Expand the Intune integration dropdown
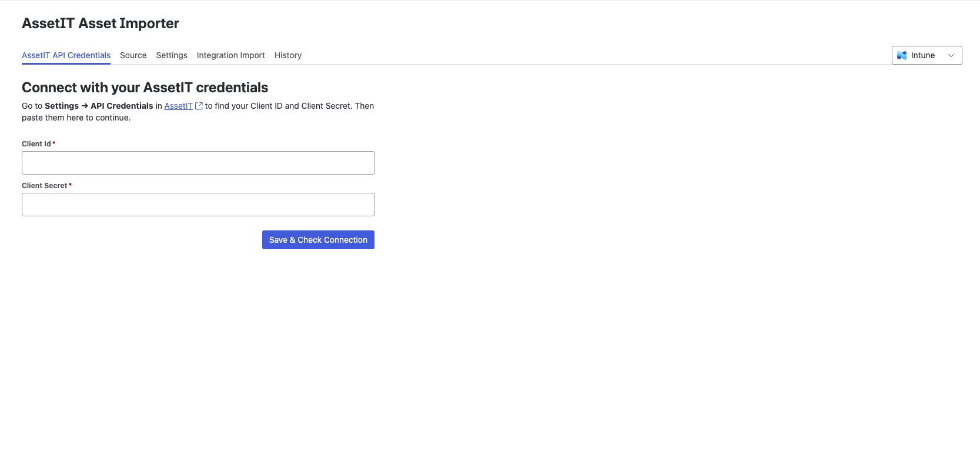This screenshot has width=980, height=452. [927, 55]
